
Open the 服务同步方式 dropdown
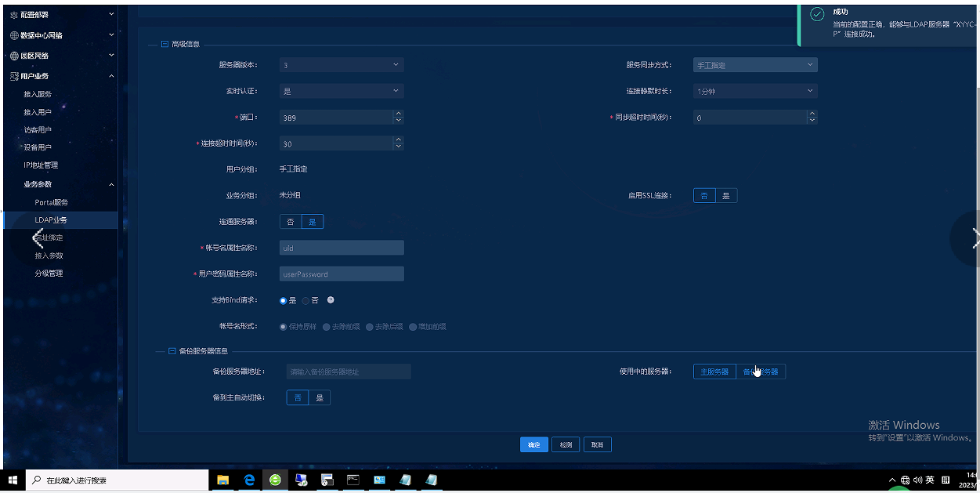coord(755,65)
